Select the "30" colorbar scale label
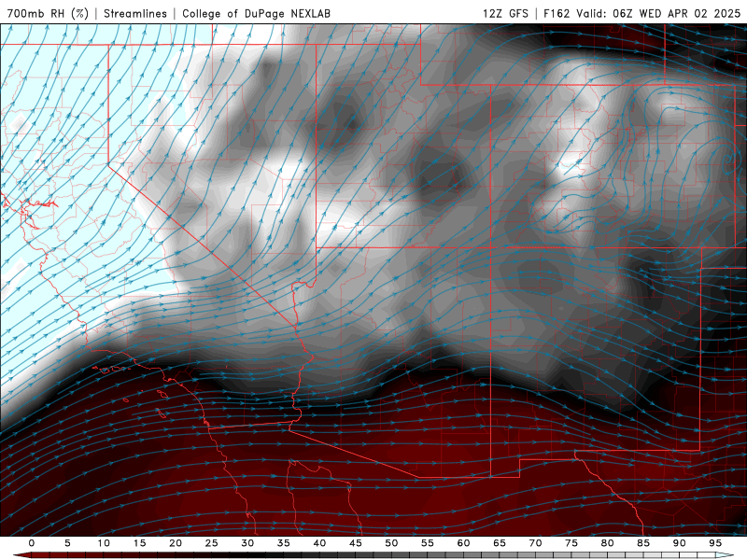Screen dimensions: 747x560 coord(247,543)
